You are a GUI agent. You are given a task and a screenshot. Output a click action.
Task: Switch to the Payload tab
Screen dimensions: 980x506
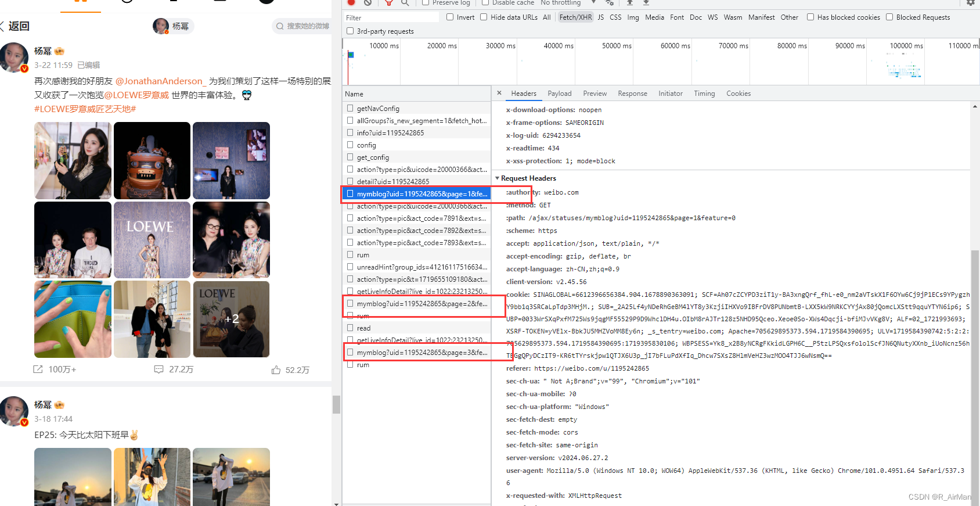(560, 94)
